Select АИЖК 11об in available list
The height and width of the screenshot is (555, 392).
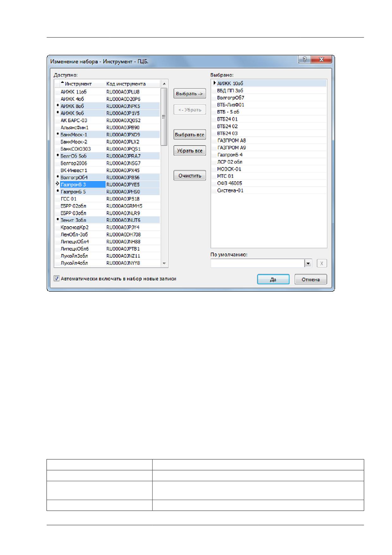pos(107,92)
